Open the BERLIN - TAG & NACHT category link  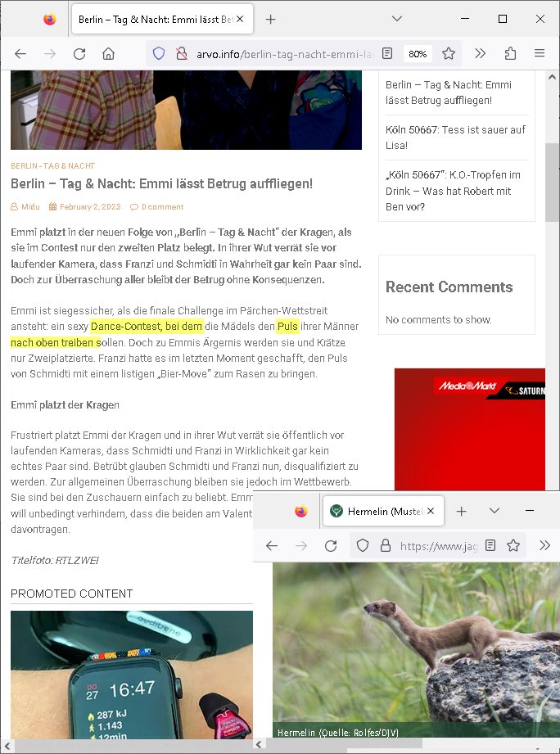pyautogui.click(x=53, y=166)
